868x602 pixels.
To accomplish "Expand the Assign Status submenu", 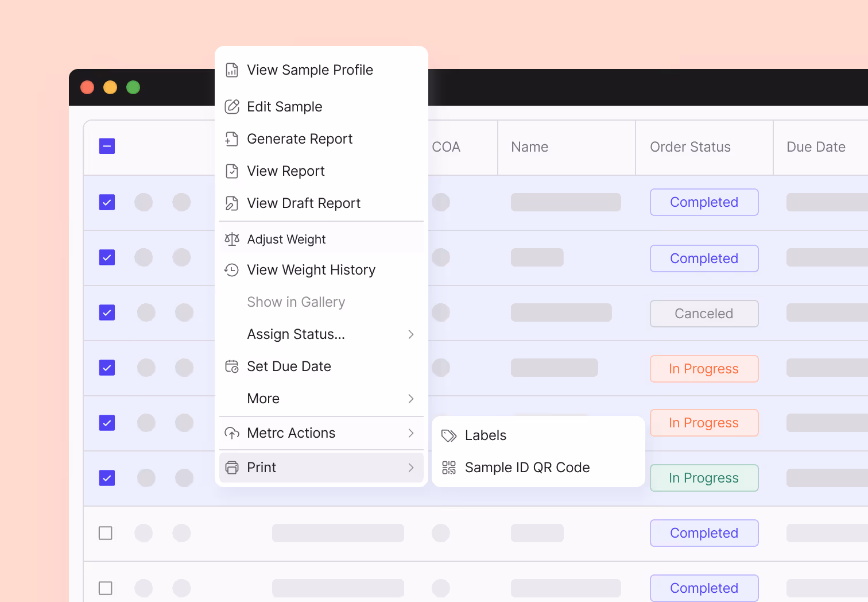I will 411,334.
